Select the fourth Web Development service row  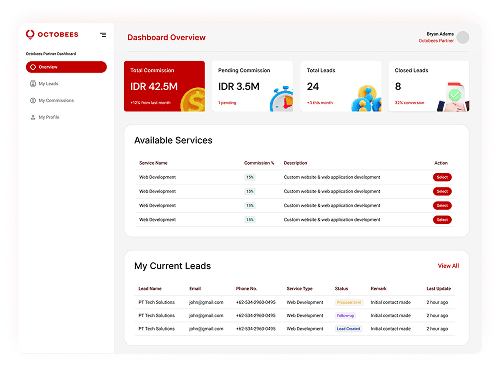[x=442, y=220]
